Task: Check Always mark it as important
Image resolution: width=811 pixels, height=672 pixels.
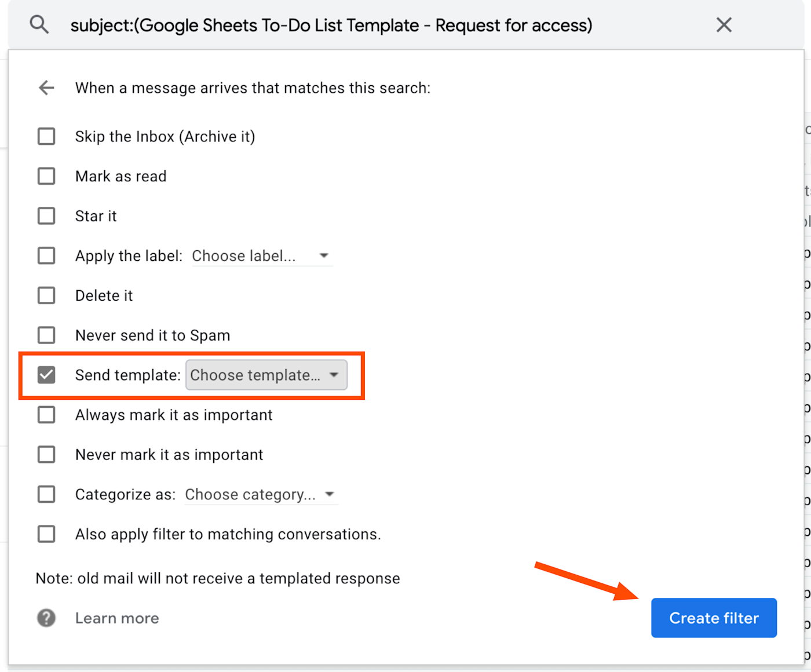Action: point(46,415)
